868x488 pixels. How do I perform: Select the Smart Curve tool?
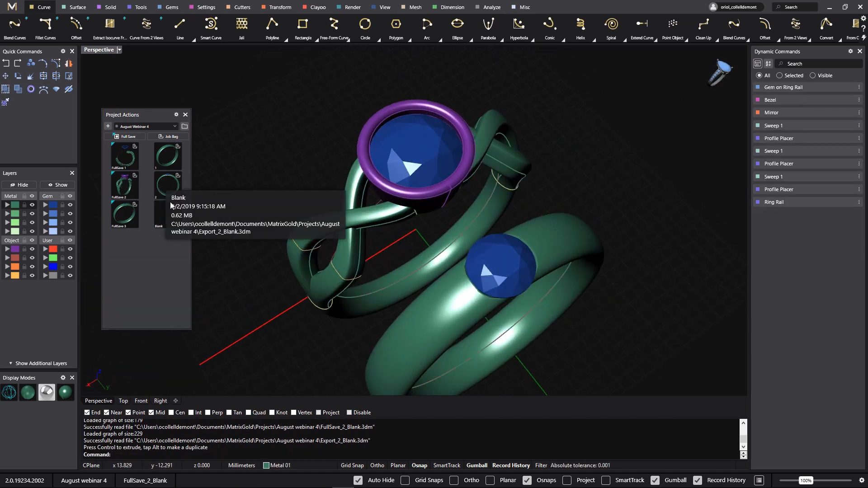(211, 24)
